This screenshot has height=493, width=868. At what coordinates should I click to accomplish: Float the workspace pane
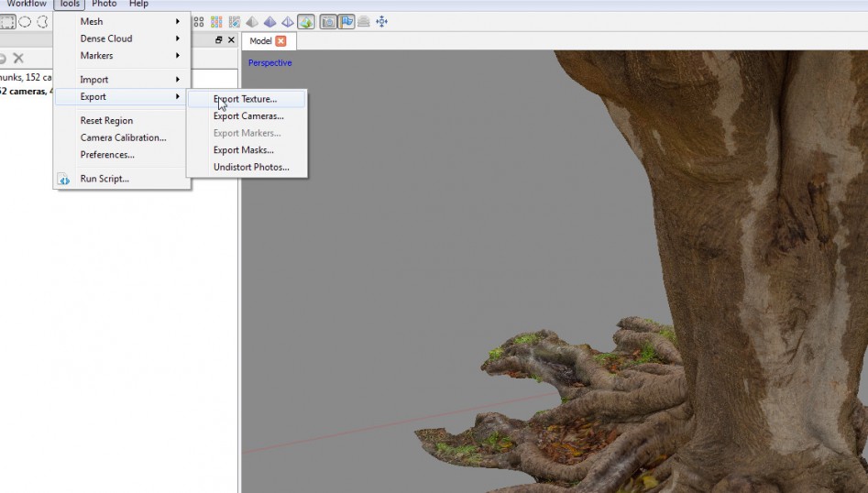click(219, 39)
